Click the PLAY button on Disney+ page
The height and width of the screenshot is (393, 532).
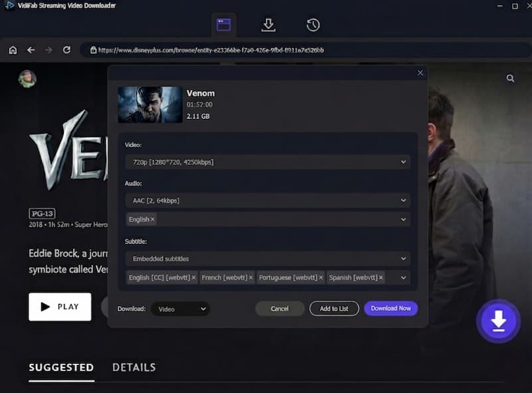click(60, 307)
